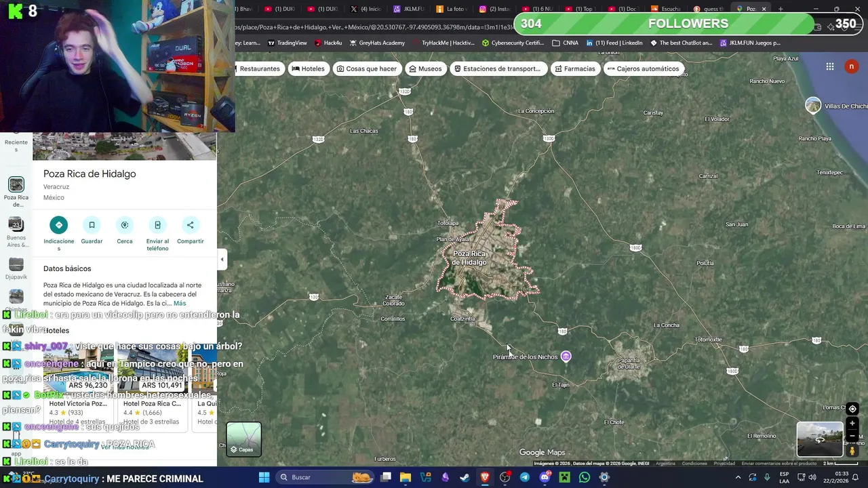Screen dimensions: 868x488
Task: Open Discord from the taskbar
Action: pyautogui.click(x=545, y=477)
